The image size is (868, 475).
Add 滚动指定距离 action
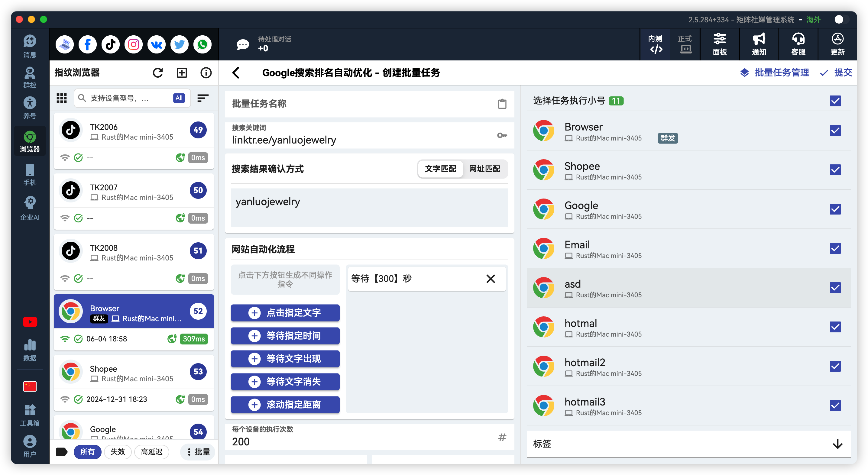(x=285, y=404)
